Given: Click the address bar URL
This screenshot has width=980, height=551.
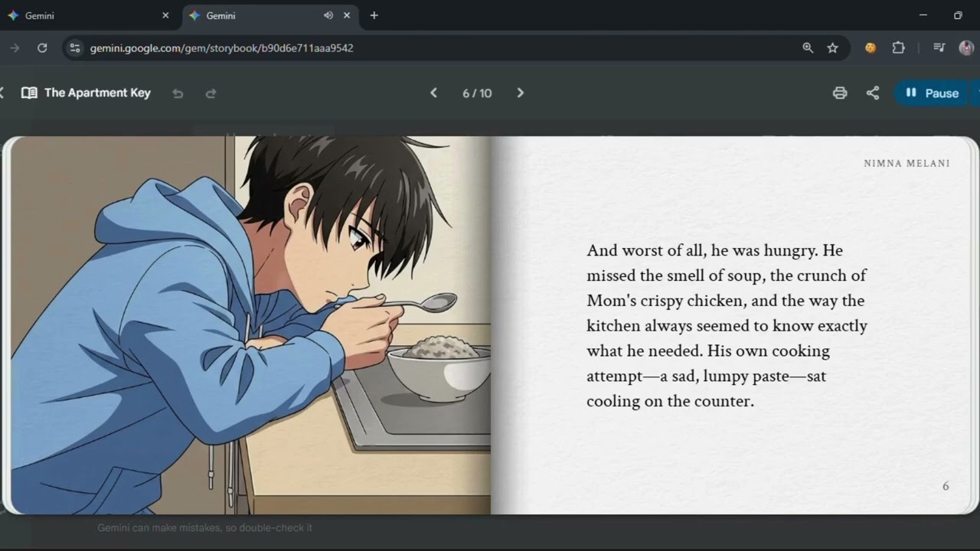Looking at the screenshot, I should click(221, 47).
